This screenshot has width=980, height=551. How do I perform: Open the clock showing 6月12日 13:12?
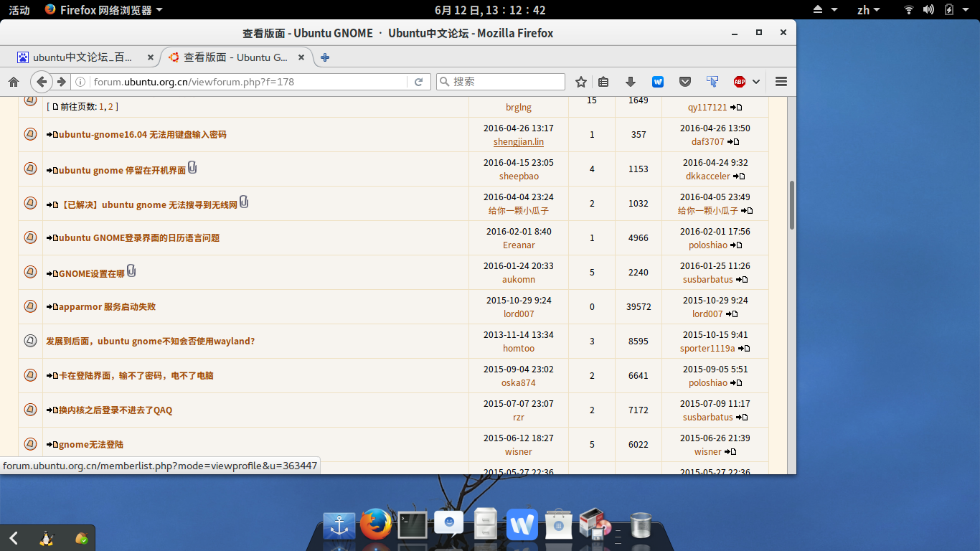[490, 10]
